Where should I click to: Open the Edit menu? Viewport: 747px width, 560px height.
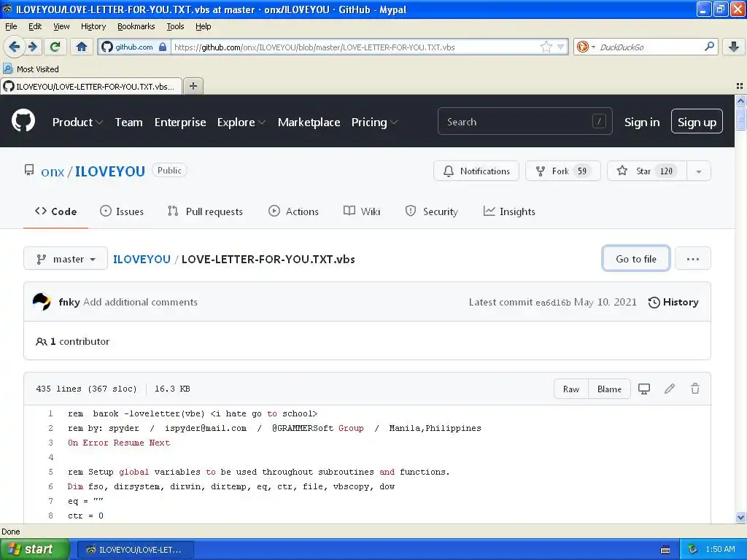click(x=35, y=26)
